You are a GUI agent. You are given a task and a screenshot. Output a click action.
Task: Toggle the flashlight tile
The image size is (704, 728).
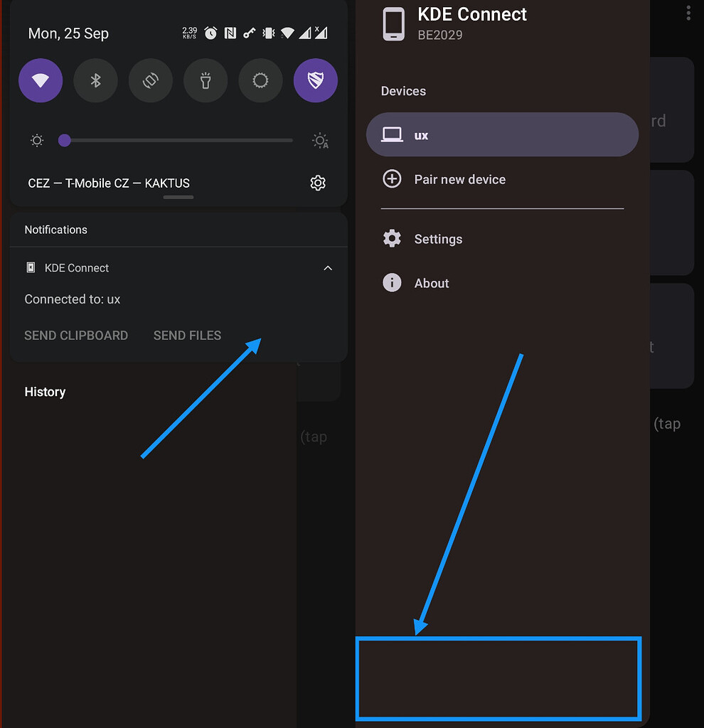click(206, 80)
